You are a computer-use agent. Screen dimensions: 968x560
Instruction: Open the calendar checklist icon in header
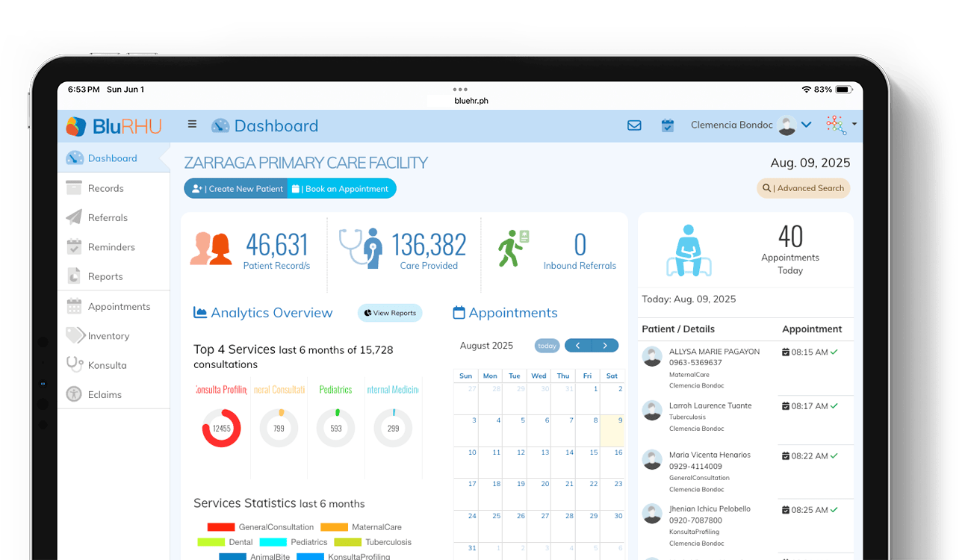point(668,125)
